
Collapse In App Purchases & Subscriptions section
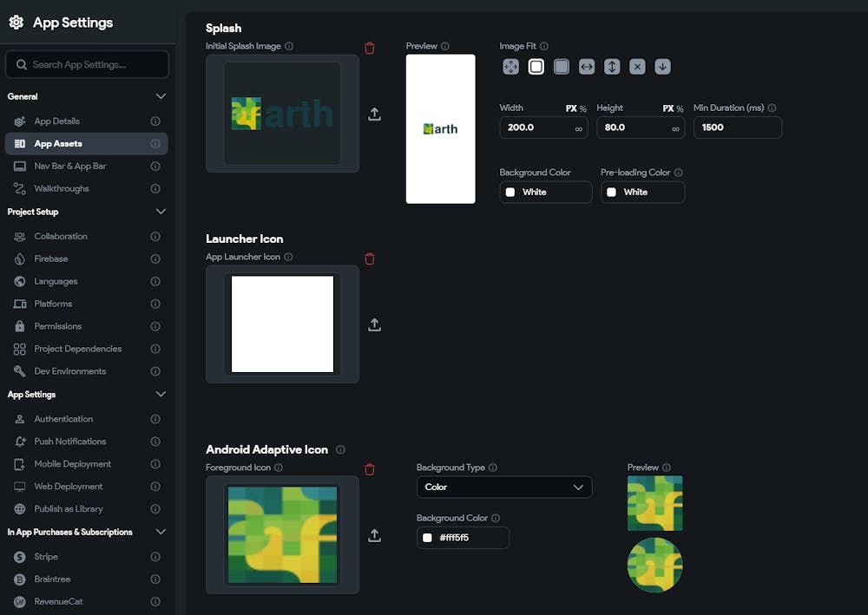tap(161, 532)
